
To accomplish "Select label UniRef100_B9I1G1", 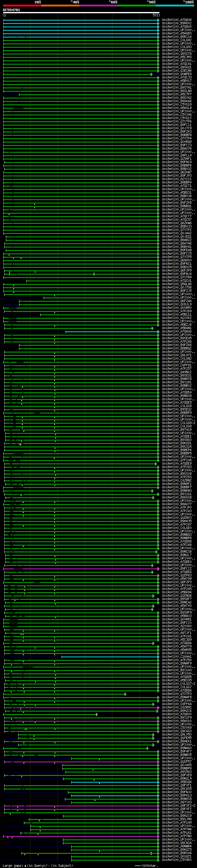I will click(177, 494).
